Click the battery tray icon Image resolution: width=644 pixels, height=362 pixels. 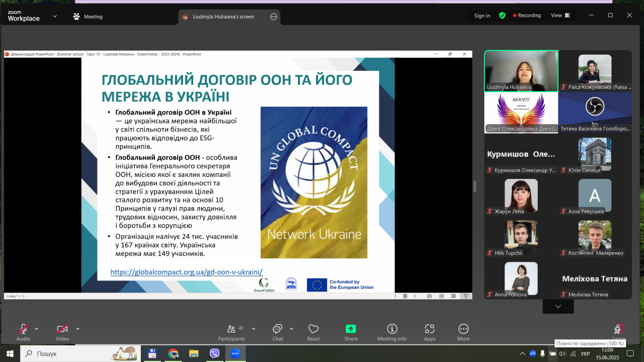[553, 354]
